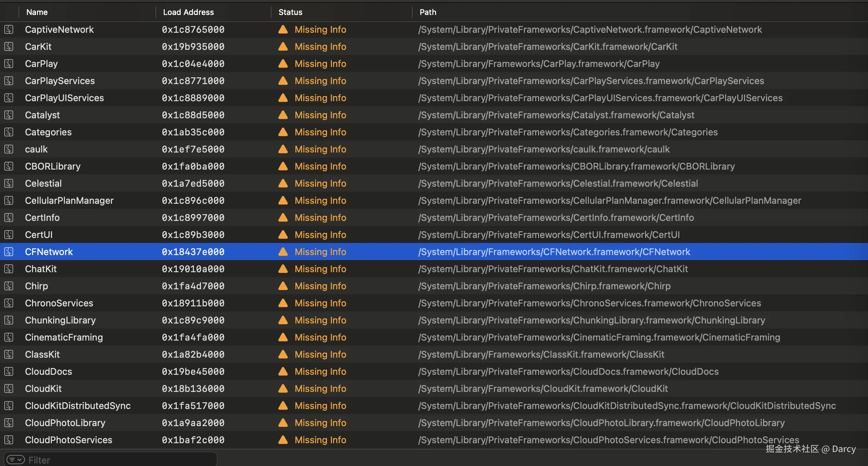
Task: Select the Categories name cell
Action: pyautogui.click(x=48, y=132)
